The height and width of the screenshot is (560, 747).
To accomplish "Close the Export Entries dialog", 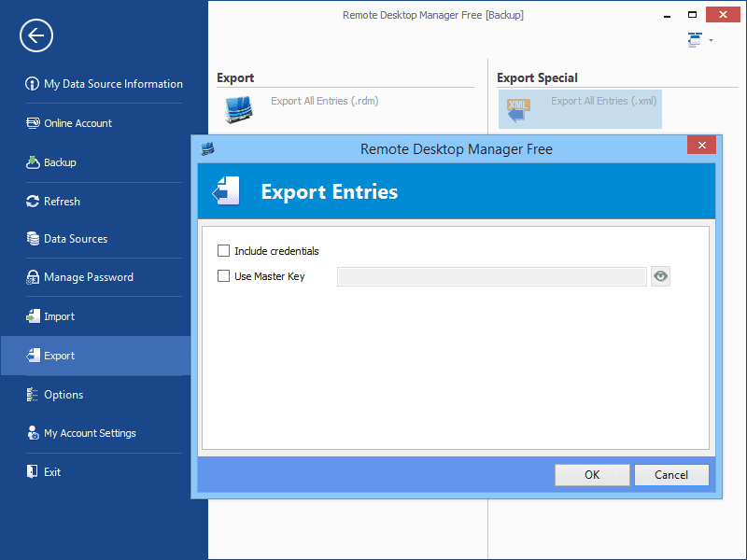I will pyautogui.click(x=701, y=146).
